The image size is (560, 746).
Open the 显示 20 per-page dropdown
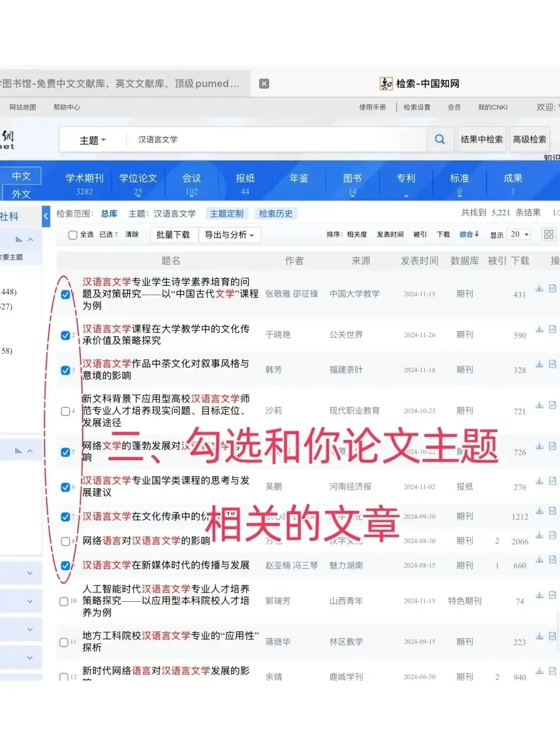[x=519, y=234]
